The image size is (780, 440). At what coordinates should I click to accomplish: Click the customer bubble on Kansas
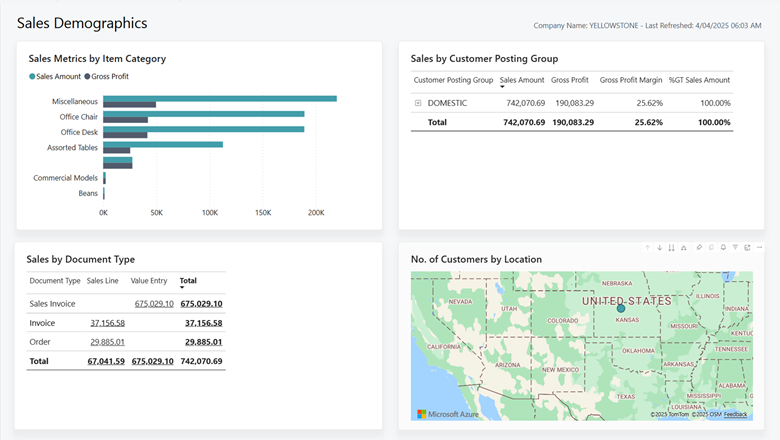620,308
